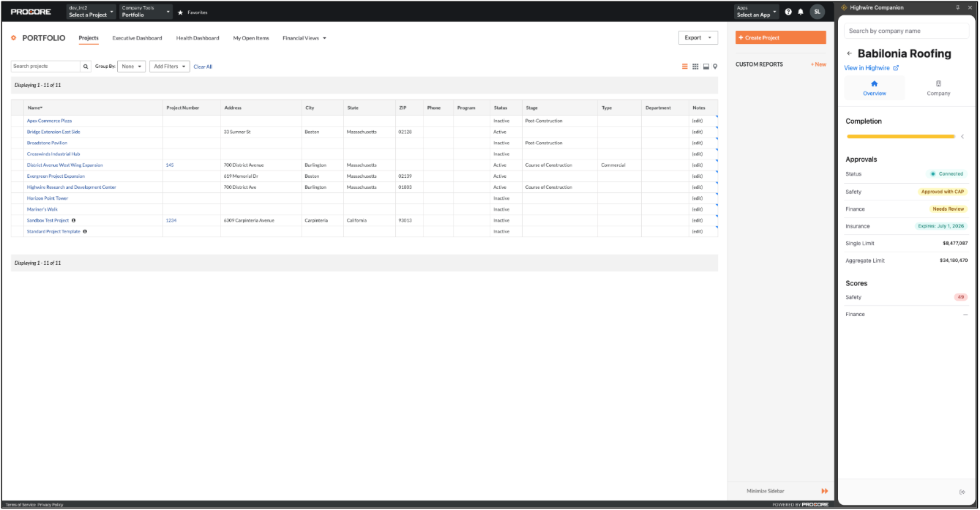980x510 pixels.
Task: Open the Export dropdown
Action: tap(697, 38)
